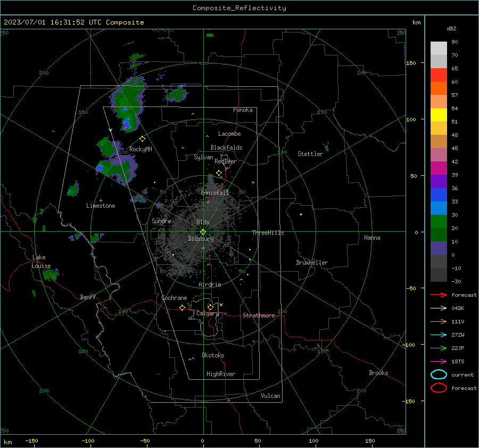Click the yellow diamond marker above Calgary

210,307
